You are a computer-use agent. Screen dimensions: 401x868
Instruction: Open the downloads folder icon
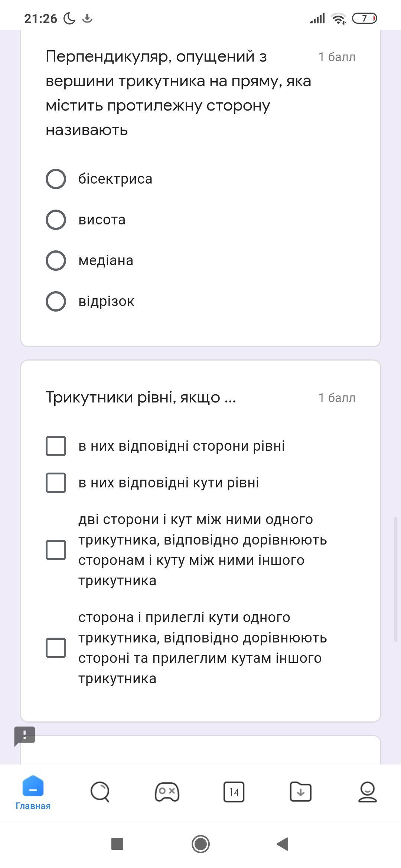click(x=300, y=792)
